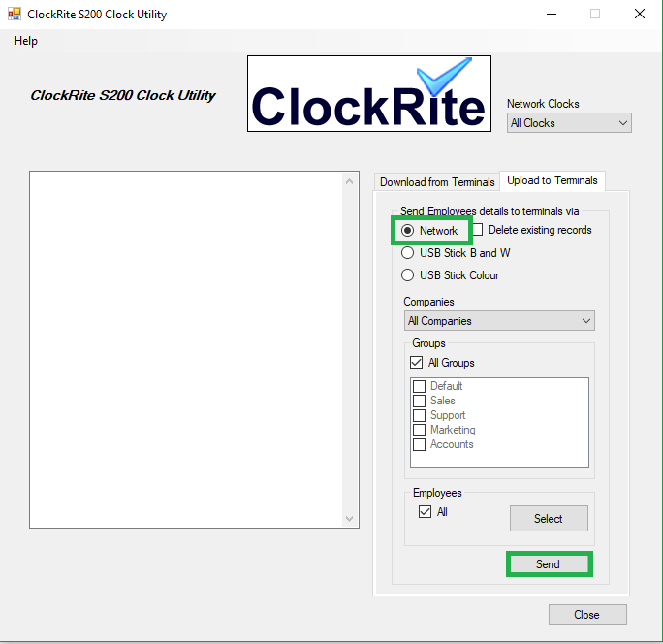
Task: Switch to Download from Terminals tab
Action: [x=437, y=182]
